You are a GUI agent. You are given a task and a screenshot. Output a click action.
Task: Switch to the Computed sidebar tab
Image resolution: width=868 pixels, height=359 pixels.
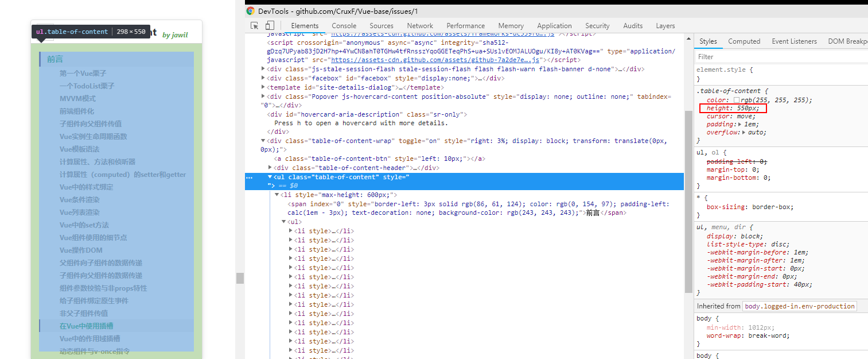coord(744,41)
